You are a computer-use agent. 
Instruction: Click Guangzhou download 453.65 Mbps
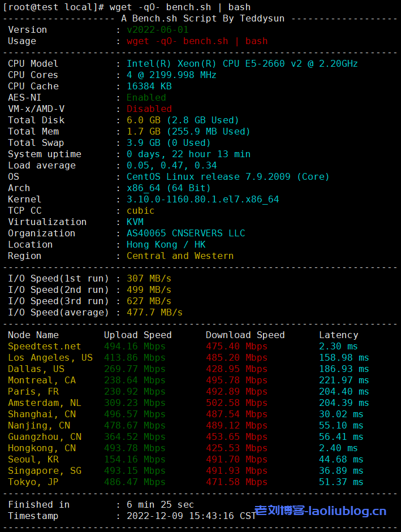tap(236, 437)
